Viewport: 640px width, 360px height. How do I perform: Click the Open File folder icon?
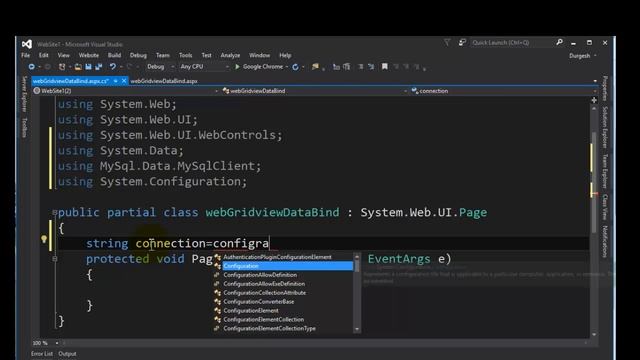78,67
